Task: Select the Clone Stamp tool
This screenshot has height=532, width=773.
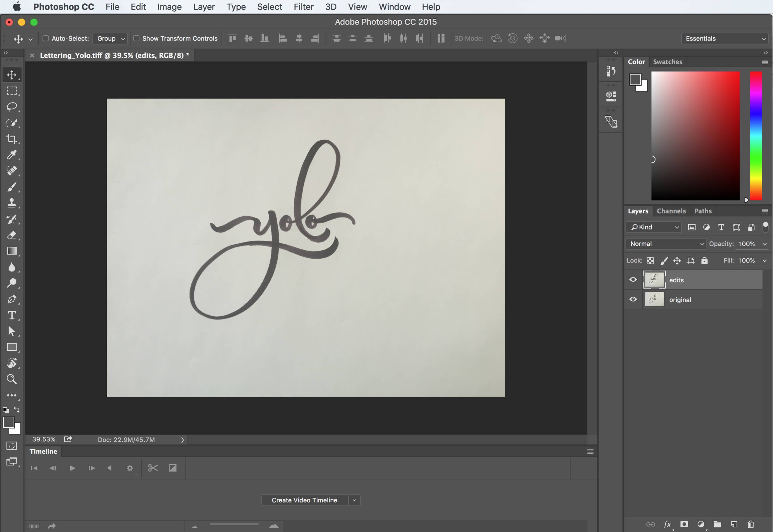Action: click(12, 203)
